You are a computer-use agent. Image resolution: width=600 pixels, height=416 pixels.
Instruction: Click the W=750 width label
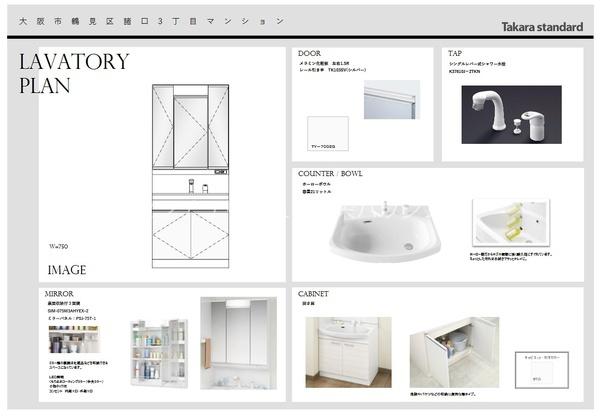[x=59, y=246]
